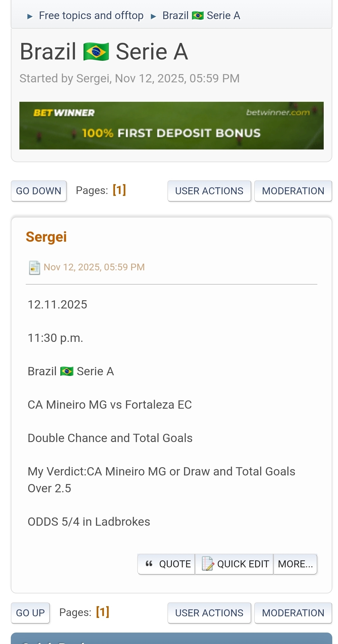Click the Quick Edit pencil icon
The image size is (338, 644).
[x=208, y=564]
